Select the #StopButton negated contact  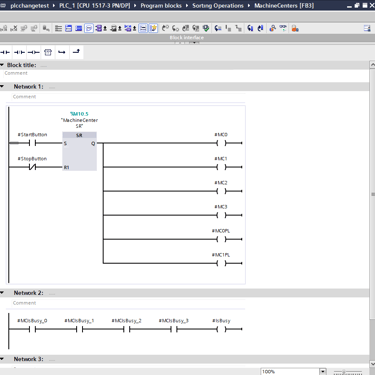(x=32, y=167)
